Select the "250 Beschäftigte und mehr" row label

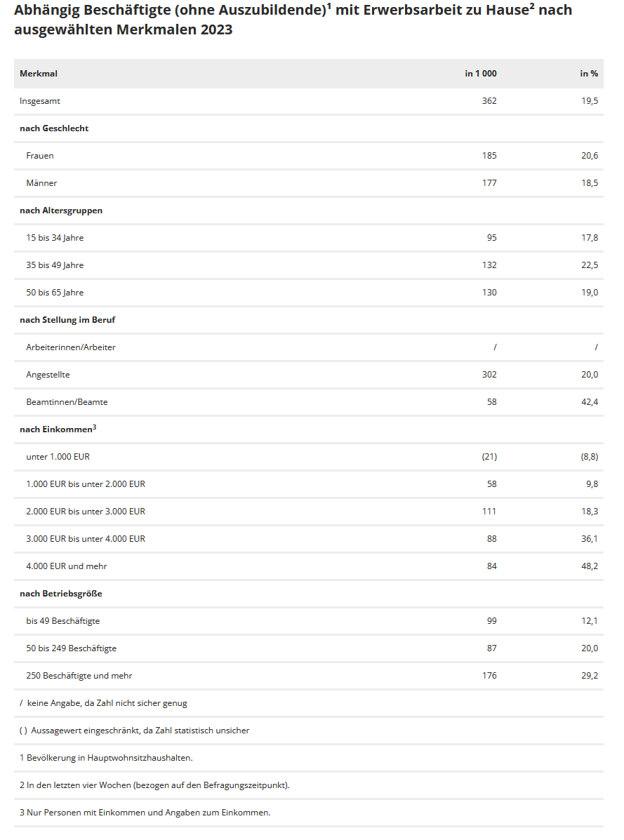pyautogui.click(x=79, y=676)
